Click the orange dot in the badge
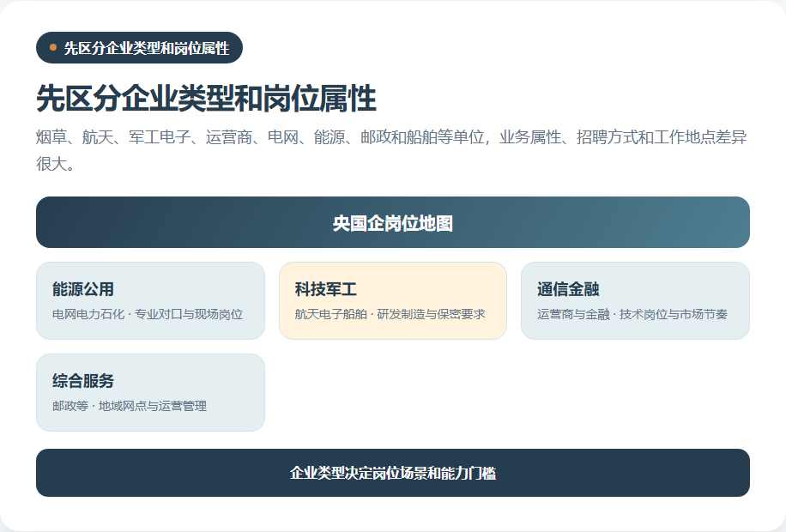This screenshot has height=532, width=786. click(x=53, y=48)
